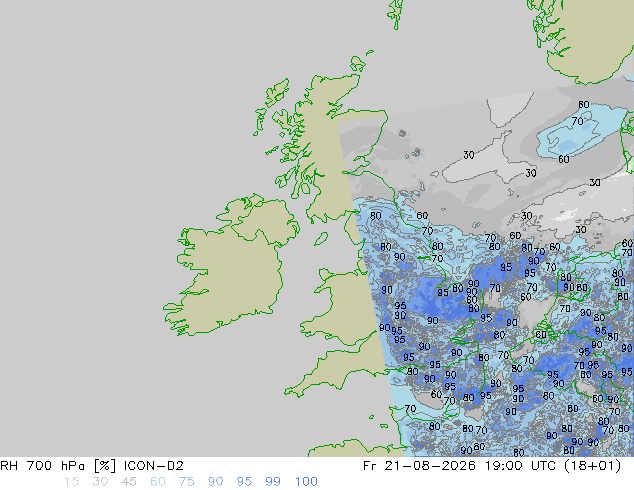Select the legend value 45
Image resolution: width=634 pixels, height=490 pixels.
click(129, 482)
